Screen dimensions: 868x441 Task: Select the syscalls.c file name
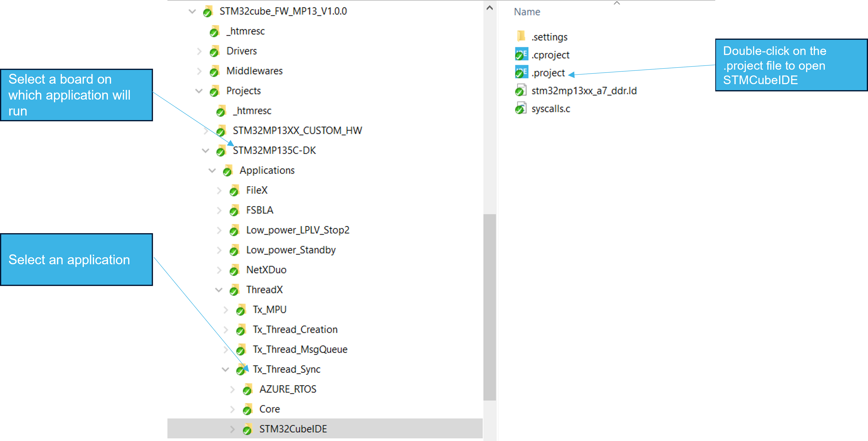[550, 109]
